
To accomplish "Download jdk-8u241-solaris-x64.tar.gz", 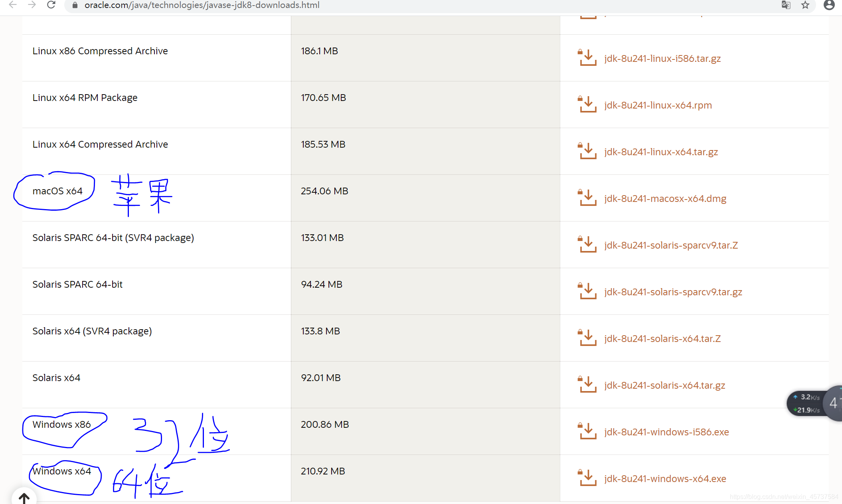I will pos(665,385).
